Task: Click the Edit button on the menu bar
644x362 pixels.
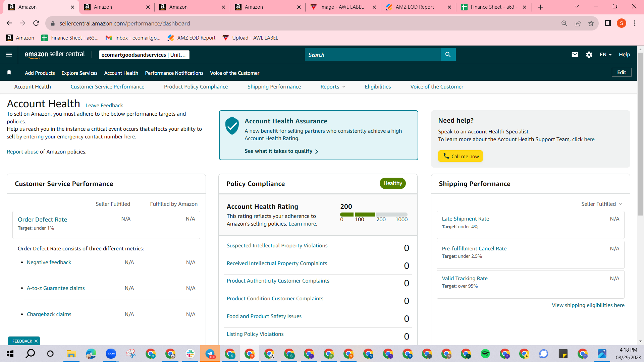Action: (x=622, y=72)
